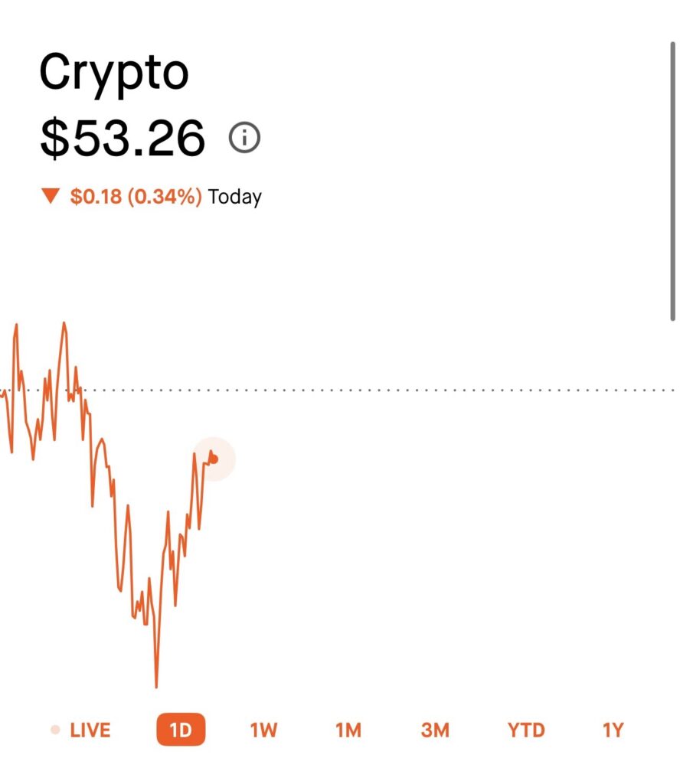Click the small dot beside LIVE
680x784 pixels.
(54, 730)
